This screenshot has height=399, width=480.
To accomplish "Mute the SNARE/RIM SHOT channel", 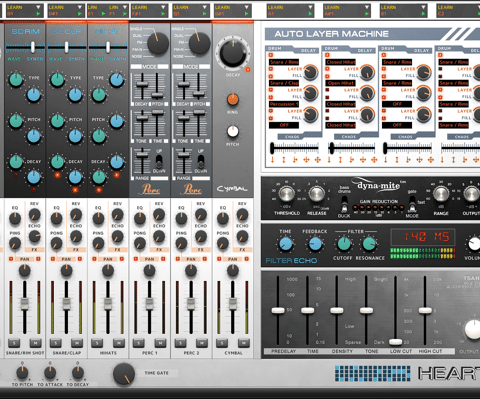I will click(35, 343).
